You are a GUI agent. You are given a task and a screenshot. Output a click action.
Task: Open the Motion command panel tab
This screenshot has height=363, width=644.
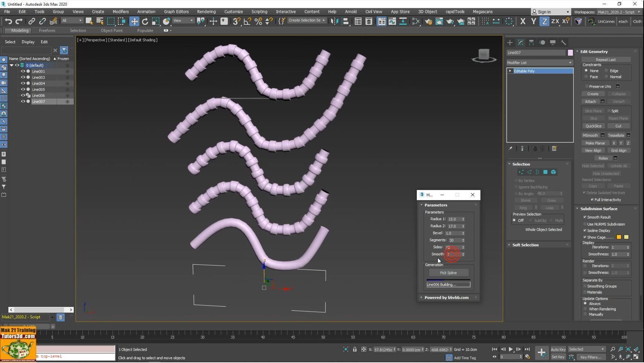[542, 43]
